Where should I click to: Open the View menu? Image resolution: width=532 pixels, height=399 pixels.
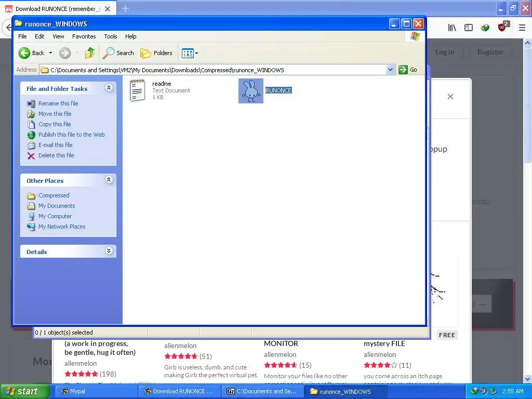(58, 36)
